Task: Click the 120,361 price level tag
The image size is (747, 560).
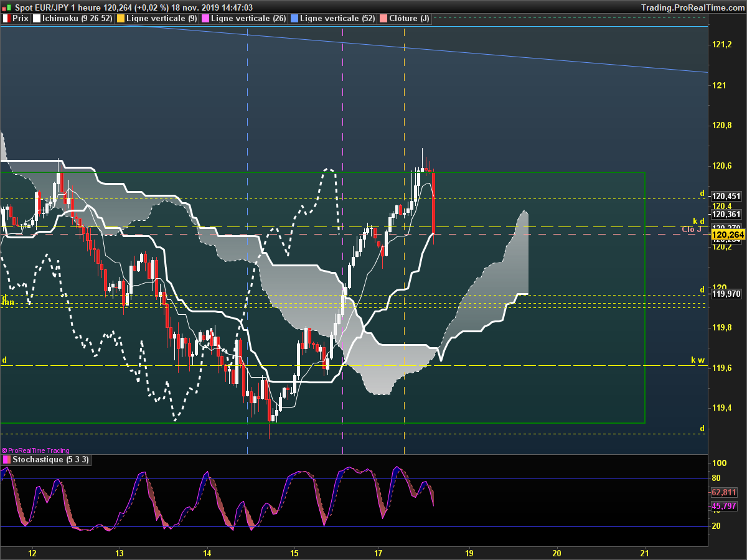Action: coord(726,214)
